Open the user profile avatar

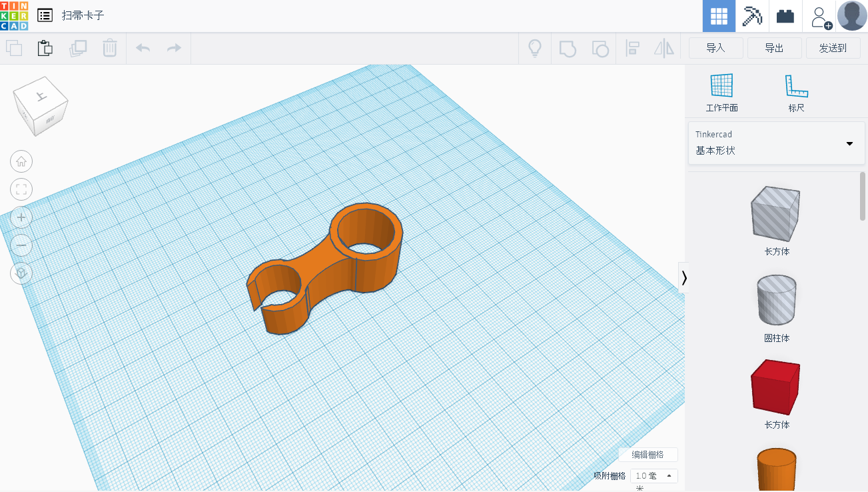(852, 16)
